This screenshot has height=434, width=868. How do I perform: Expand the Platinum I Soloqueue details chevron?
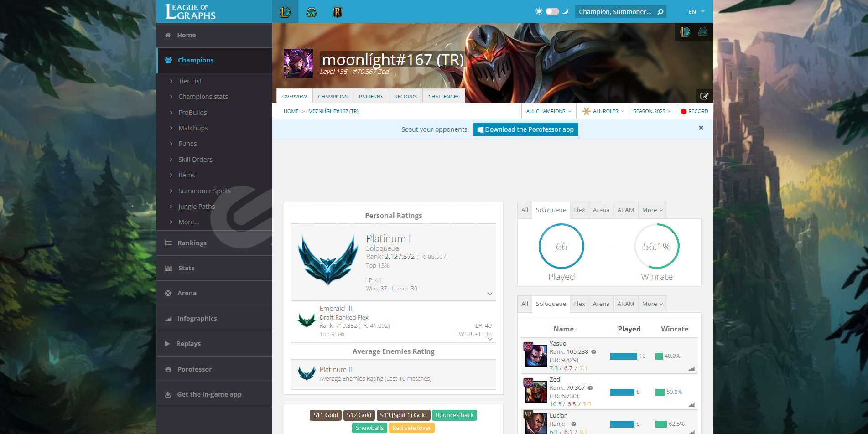pyautogui.click(x=489, y=294)
